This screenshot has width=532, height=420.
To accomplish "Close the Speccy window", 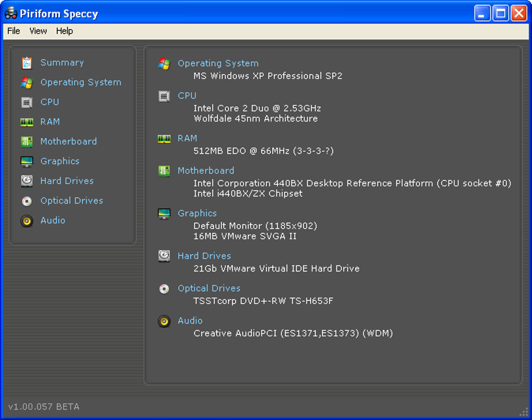I will pyautogui.click(x=519, y=13).
